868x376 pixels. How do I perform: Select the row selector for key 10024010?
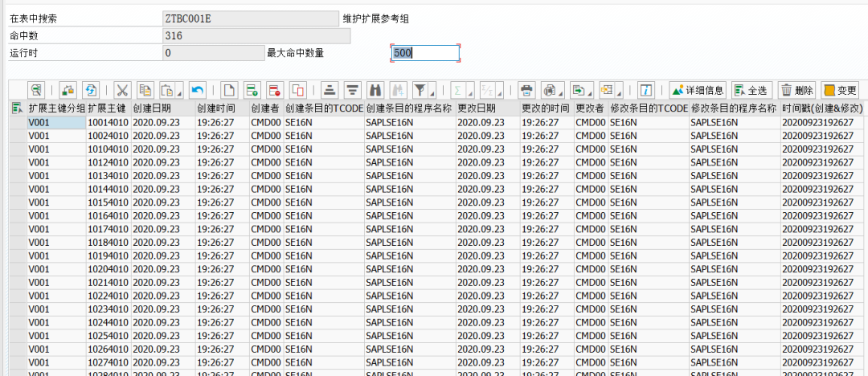(18, 136)
